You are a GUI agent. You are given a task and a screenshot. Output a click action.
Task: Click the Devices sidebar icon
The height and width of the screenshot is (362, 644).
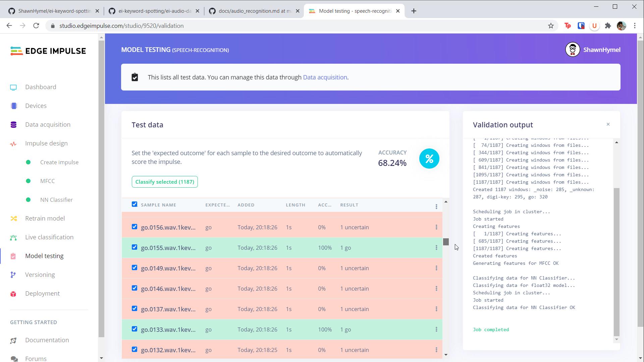[14, 106]
